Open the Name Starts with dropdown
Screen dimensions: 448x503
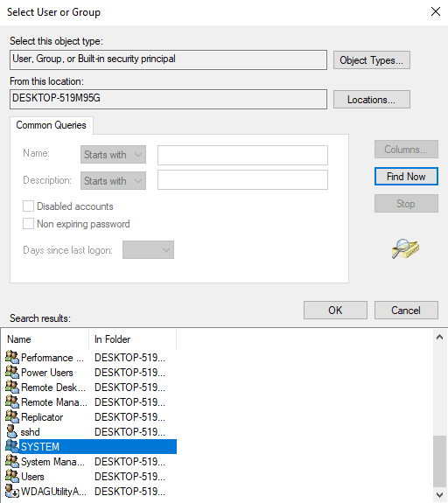click(113, 154)
